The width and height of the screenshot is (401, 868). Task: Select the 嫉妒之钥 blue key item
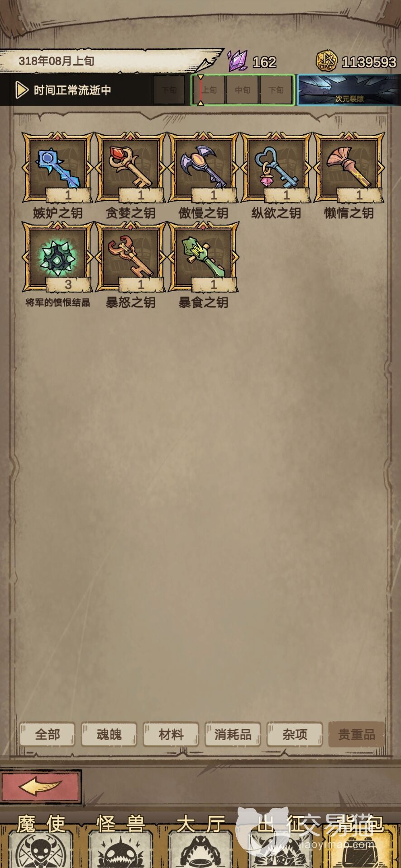coord(57,167)
